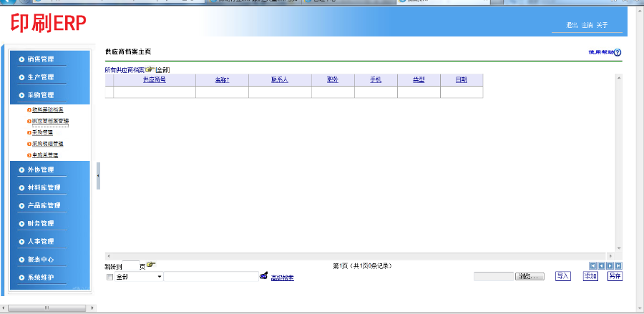Click the list horizontal scrollbar left arrow
This screenshot has height=314, width=644.
coord(109,256)
